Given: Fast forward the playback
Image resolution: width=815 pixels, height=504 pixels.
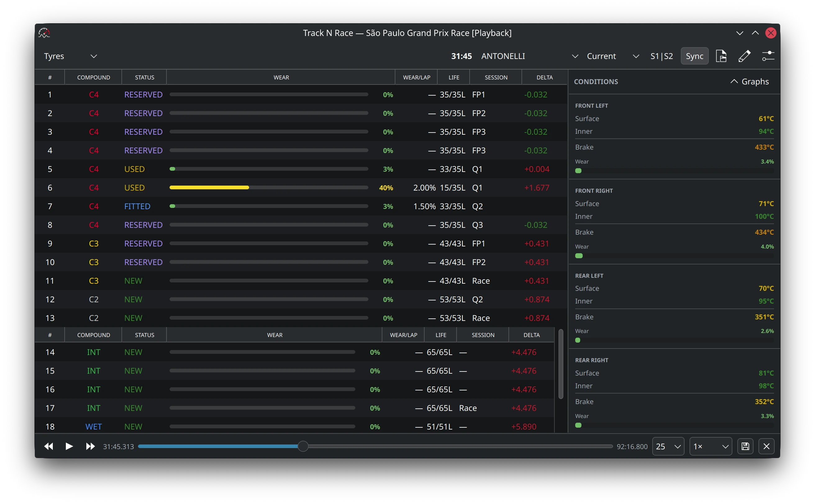Looking at the screenshot, I should click(90, 446).
